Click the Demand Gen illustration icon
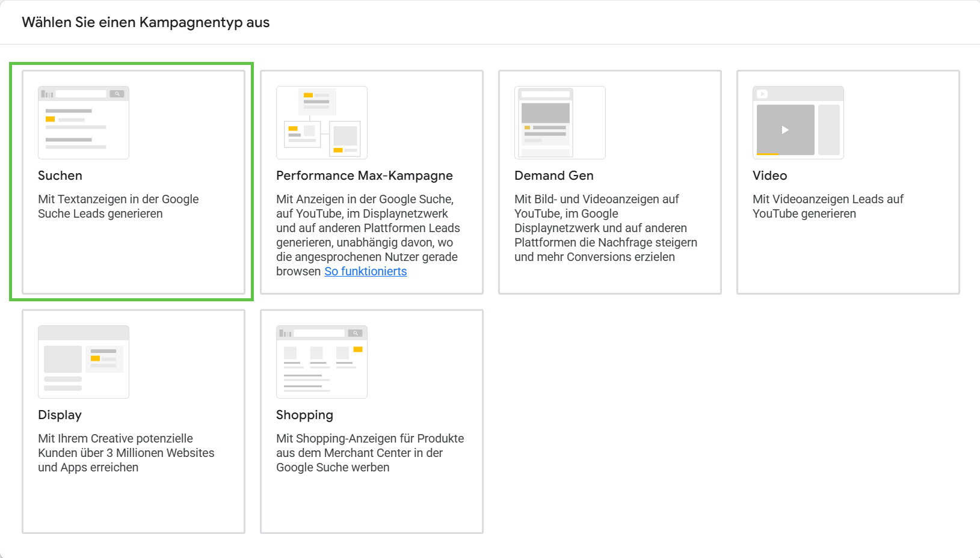Viewport: 980px width, 558px height. tap(559, 123)
